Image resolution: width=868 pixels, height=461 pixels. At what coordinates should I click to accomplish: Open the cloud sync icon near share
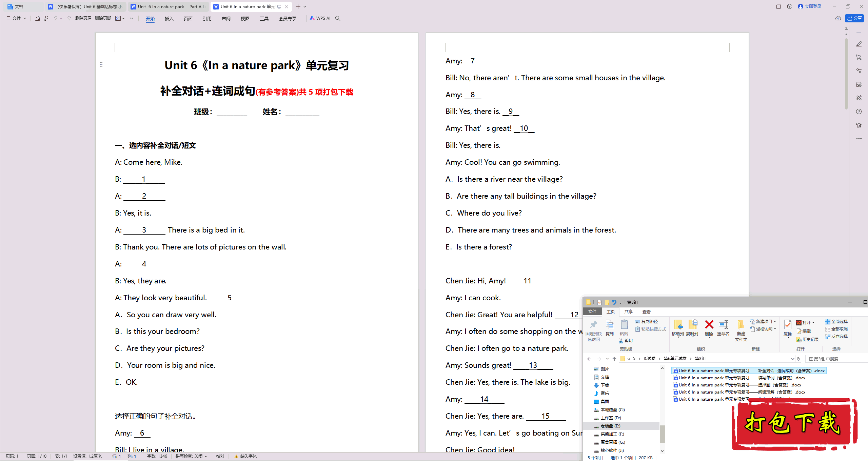[838, 18]
